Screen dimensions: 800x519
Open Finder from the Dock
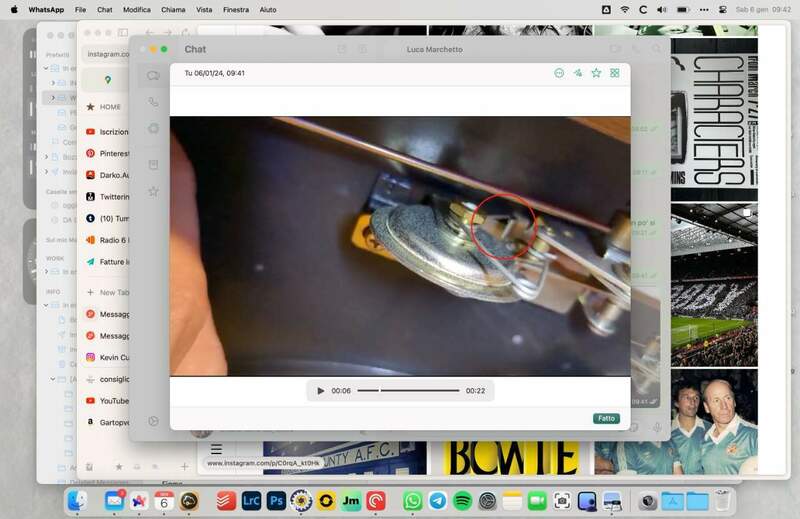pos(78,501)
